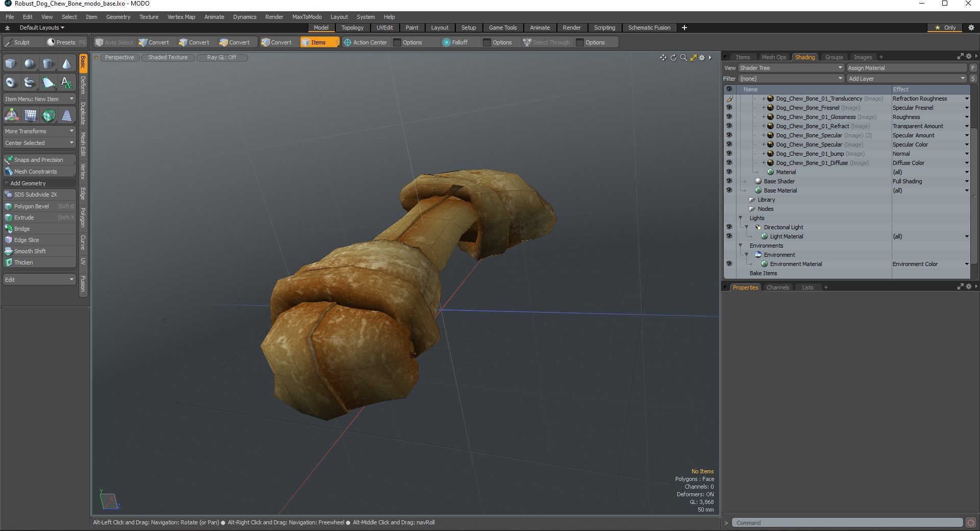Screen dimensions: 980x531
Task: Click the Snaps and Precision button
Action: [39, 160]
